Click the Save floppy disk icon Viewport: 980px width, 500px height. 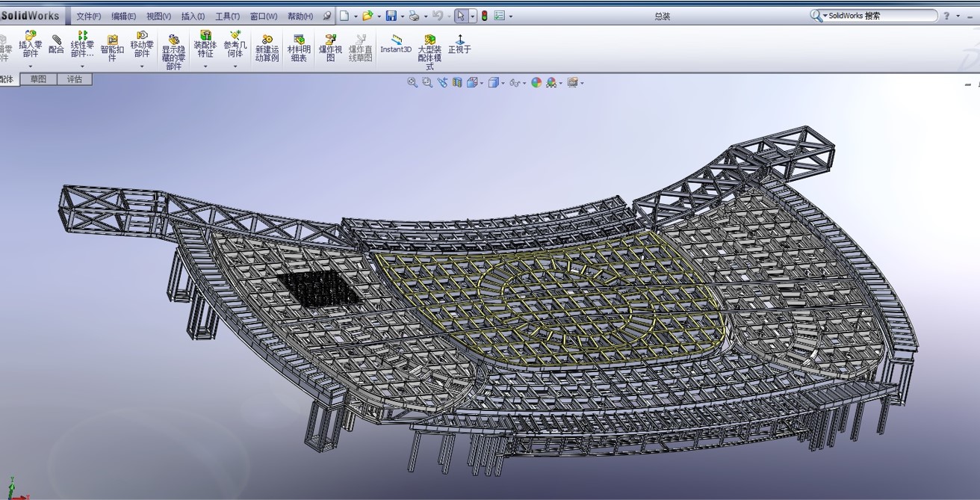[x=391, y=16]
